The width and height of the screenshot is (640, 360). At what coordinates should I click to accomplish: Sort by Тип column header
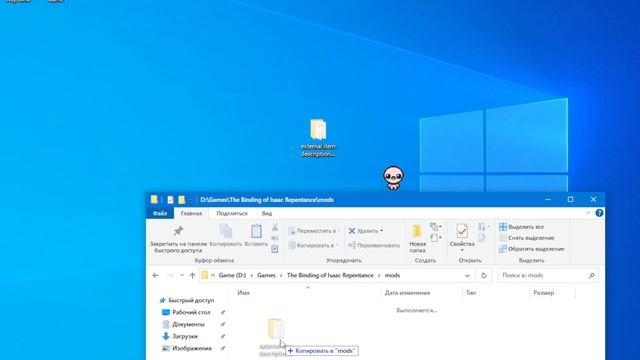(471, 293)
